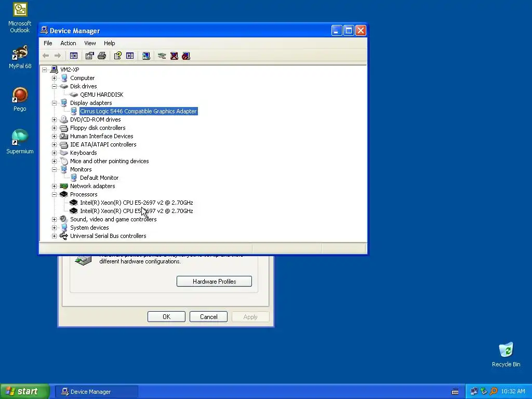The height and width of the screenshot is (399, 532).
Task: Click the Forward arrow in Device Manager toolbar
Action: point(58,56)
